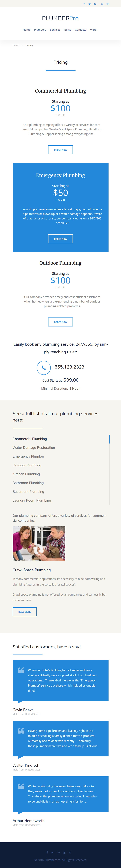Click Order Now under Commercial Plumbing

60,150
